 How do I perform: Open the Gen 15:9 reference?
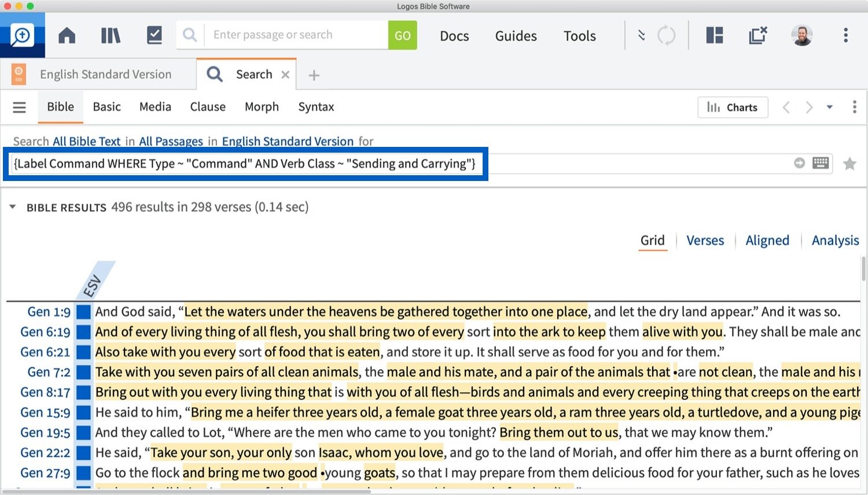(45, 413)
